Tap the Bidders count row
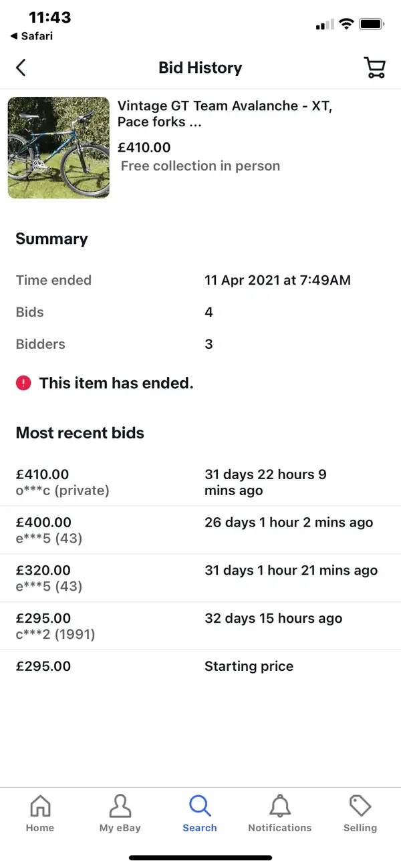 coord(200,344)
